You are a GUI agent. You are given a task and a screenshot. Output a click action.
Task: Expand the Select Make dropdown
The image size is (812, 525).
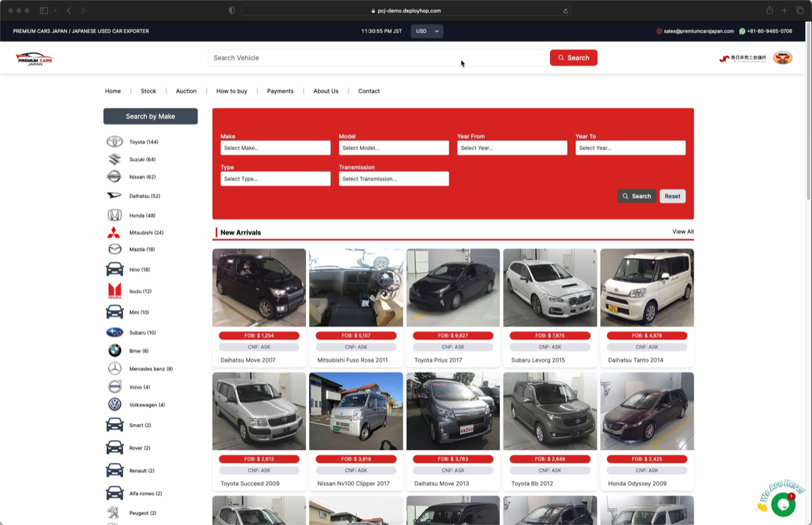[x=275, y=148]
